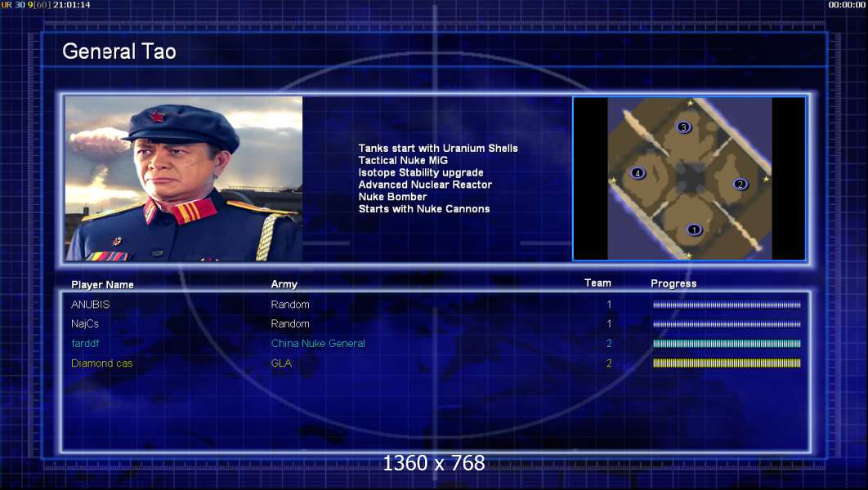Click team number for Diamond cas

click(x=609, y=363)
